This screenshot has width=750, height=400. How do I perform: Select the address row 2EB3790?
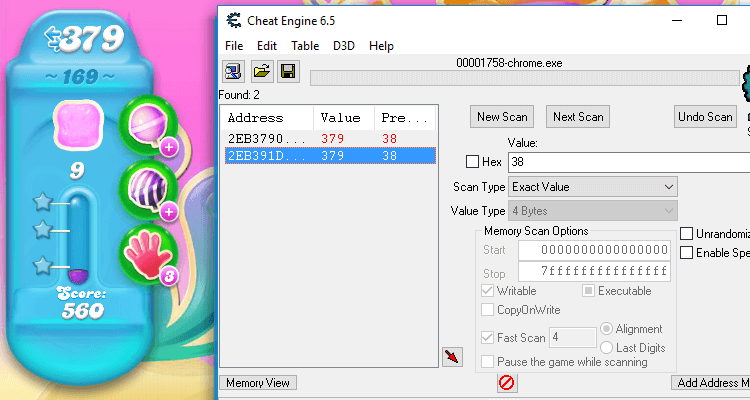328,139
